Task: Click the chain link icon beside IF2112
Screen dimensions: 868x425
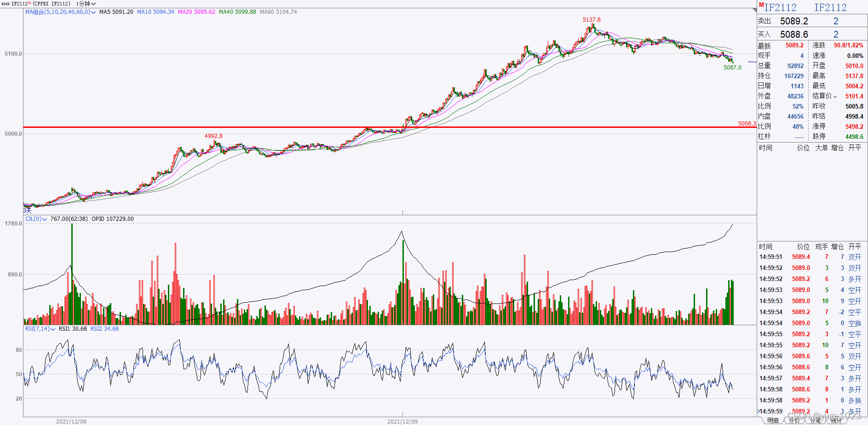Action: 6,4
